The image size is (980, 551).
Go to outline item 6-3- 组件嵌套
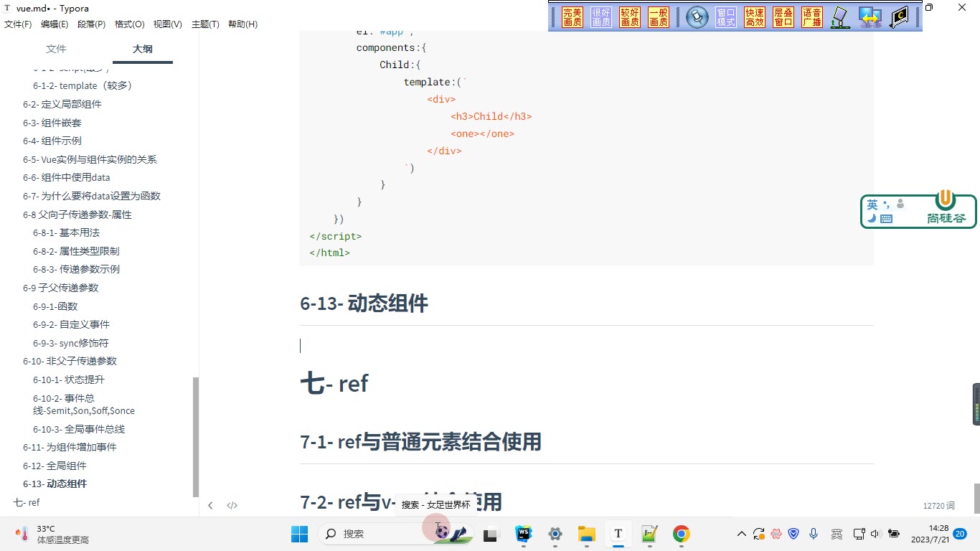[x=52, y=123]
